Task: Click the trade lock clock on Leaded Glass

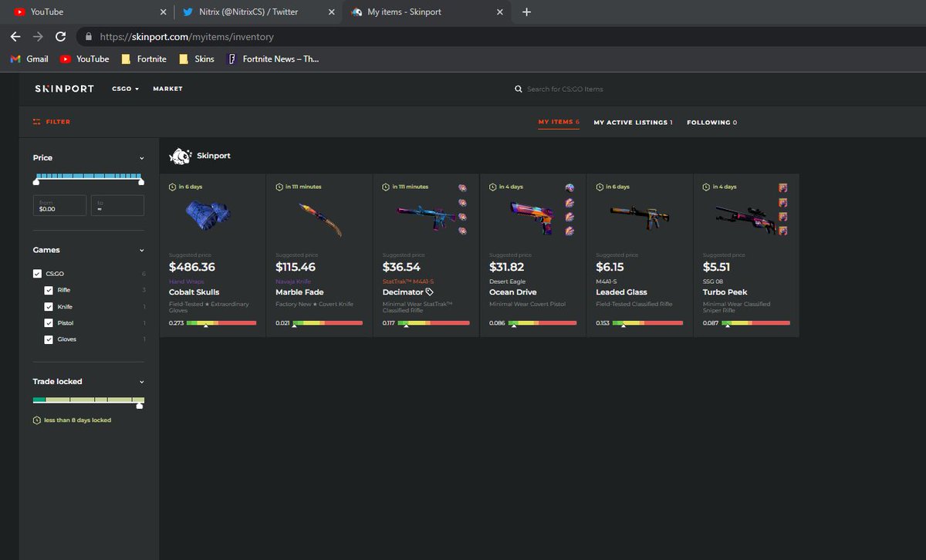Action: click(x=599, y=187)
